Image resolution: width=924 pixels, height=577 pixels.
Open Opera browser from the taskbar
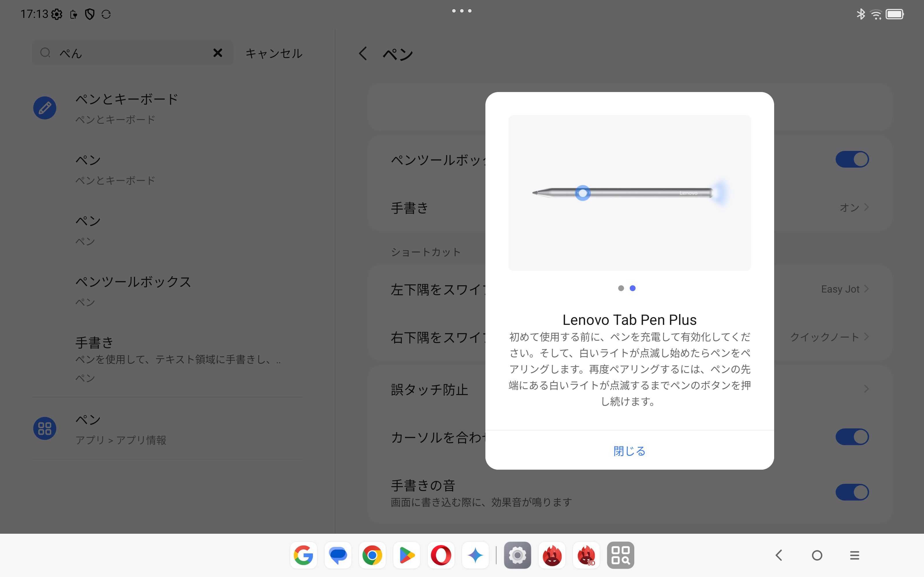441,555
